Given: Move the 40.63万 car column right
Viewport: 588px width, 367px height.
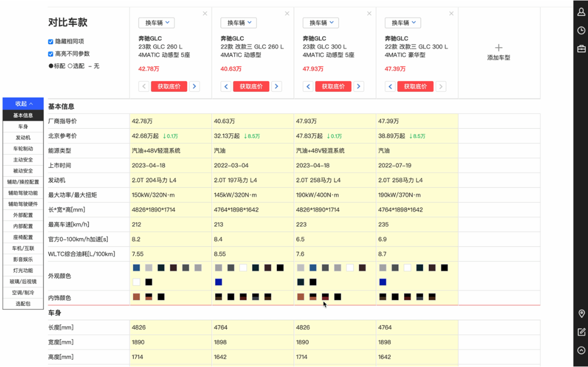Looking at the screenshot, I should tap(276, 86).
